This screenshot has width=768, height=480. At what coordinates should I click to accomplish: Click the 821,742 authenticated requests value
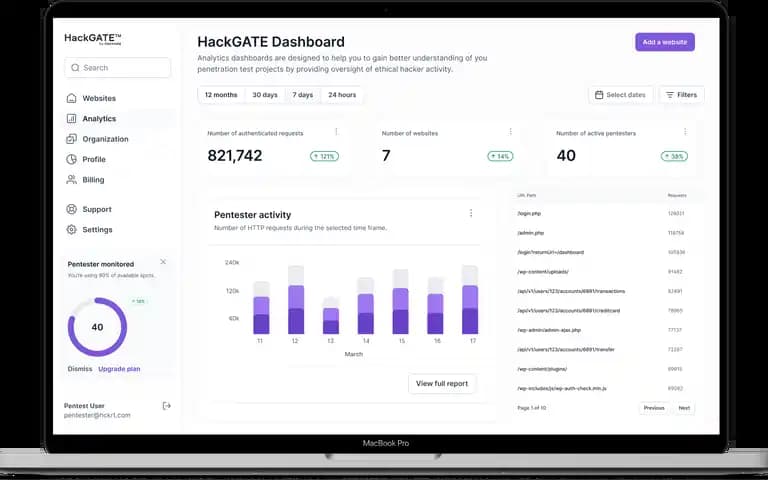point(235,156)
